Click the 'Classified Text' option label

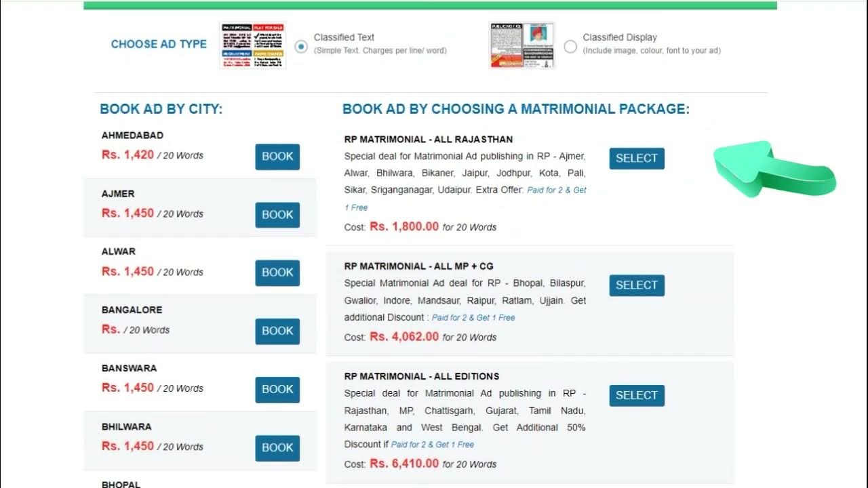click(344, 37)
